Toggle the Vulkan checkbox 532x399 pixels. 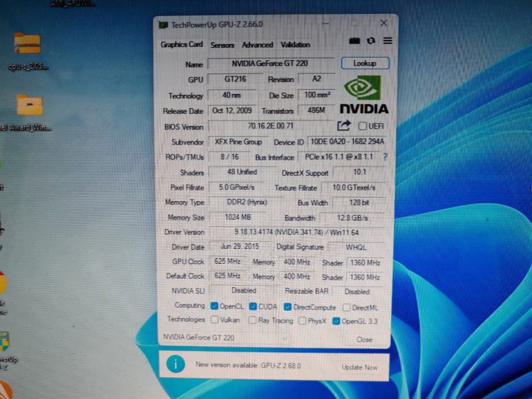click(214, 320)
